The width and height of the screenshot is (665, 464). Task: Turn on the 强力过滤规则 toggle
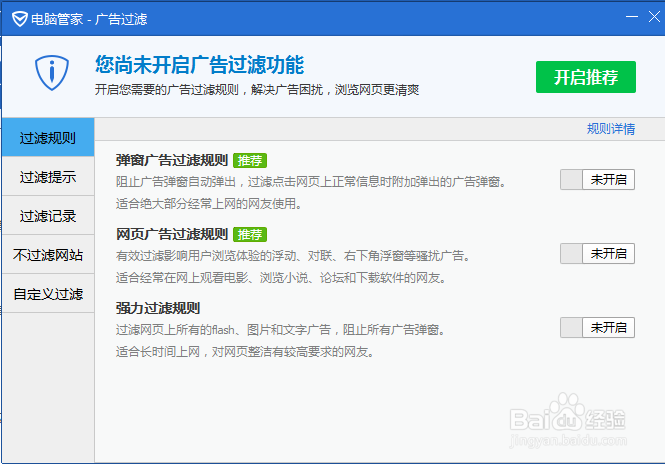[597, 327]
